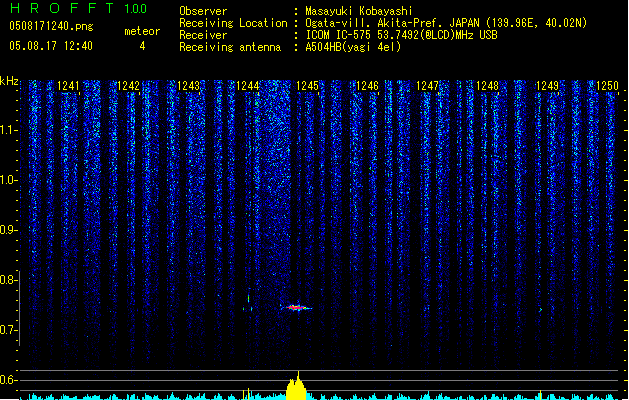Viewport: 629px width, 400px height.
Task: Click the 1250 time marker
Action: 607,86
